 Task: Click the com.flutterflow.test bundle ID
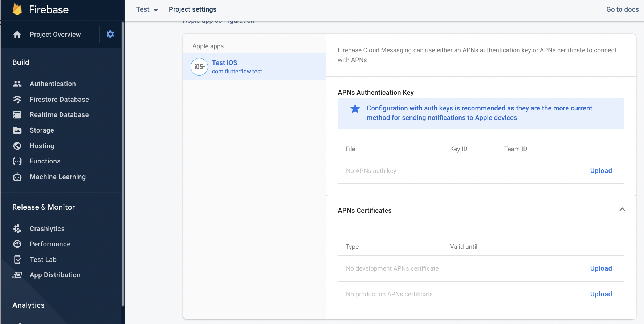point(237,72)
